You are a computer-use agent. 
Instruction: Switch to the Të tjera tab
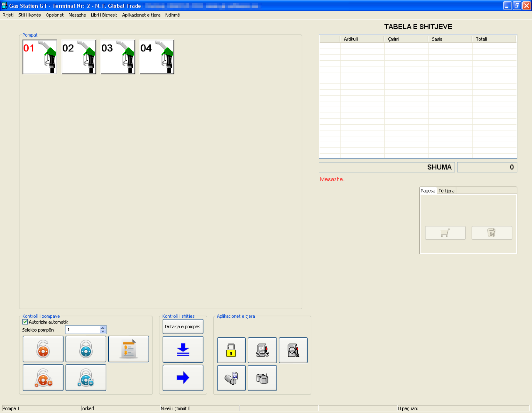[446, 191]
